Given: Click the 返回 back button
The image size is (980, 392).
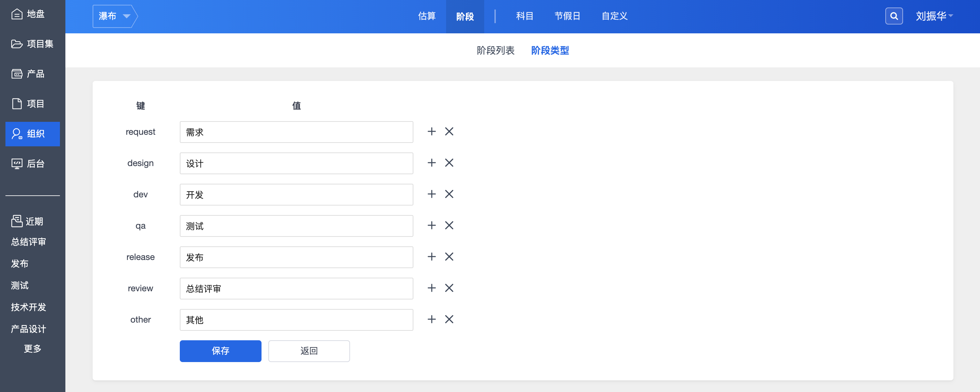Looking at the screenshot, I should 309,351.
